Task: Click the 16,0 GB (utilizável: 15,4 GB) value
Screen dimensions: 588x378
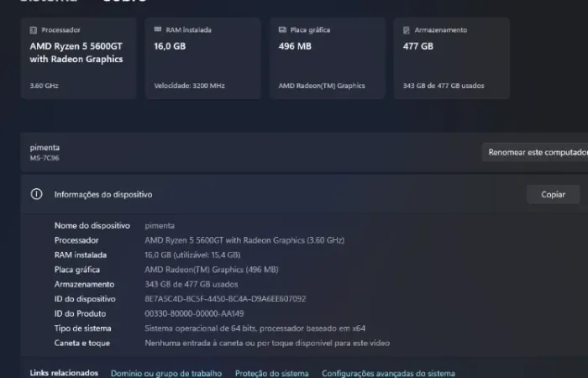Action: pos(192,255)
